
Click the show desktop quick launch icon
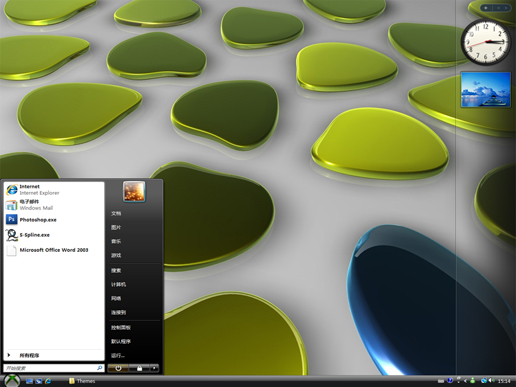pyautogui.click(x=29, y=381)
